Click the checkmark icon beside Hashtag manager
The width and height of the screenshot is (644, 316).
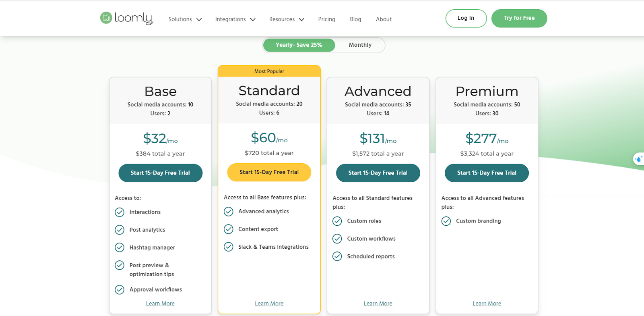click(x=120, y=247)
